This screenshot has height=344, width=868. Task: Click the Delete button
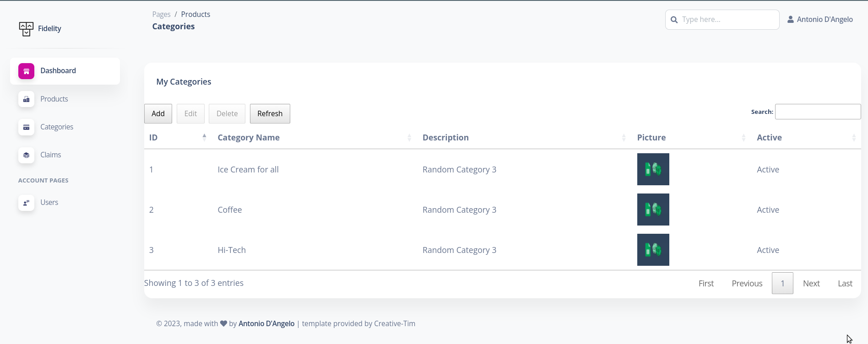point(227,113)
